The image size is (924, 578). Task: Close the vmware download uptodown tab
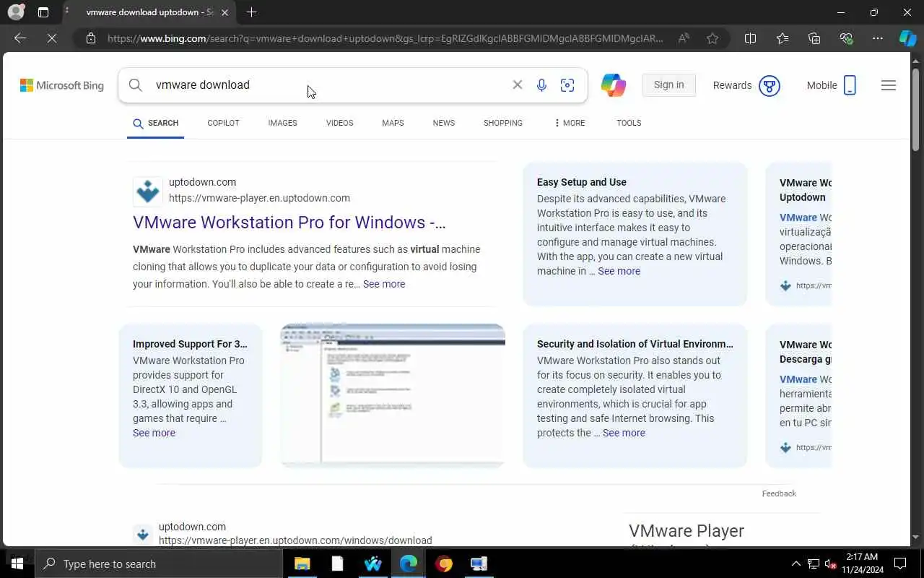[x=225, y=12]
